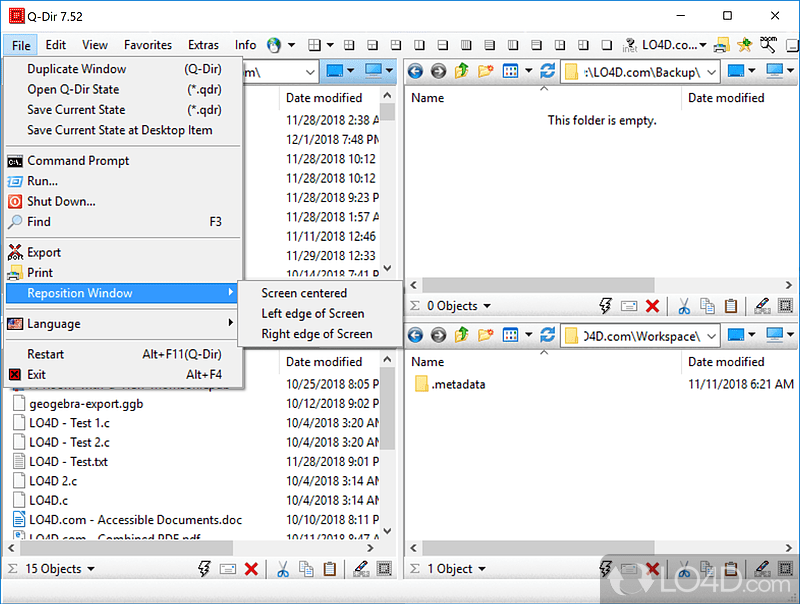Click the Paste clipboard icon in Workspace pane
This screenshot has height=604, width=800.
coord(731,568)
